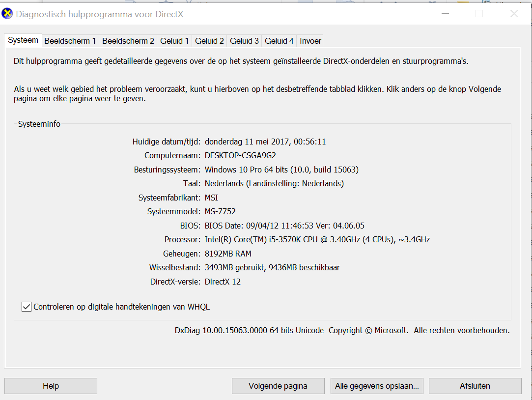Switch to the Geluid 1 tab

coord(174,41)
